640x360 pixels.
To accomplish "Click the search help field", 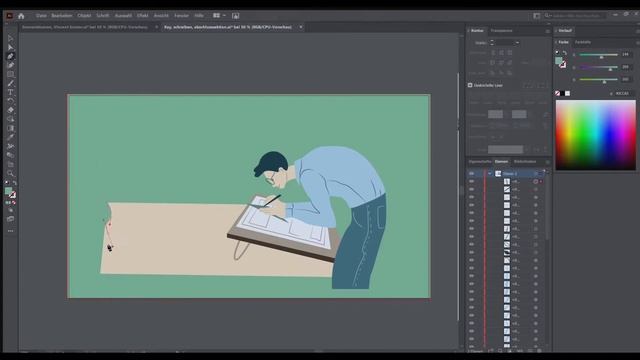I will point(575,16).
